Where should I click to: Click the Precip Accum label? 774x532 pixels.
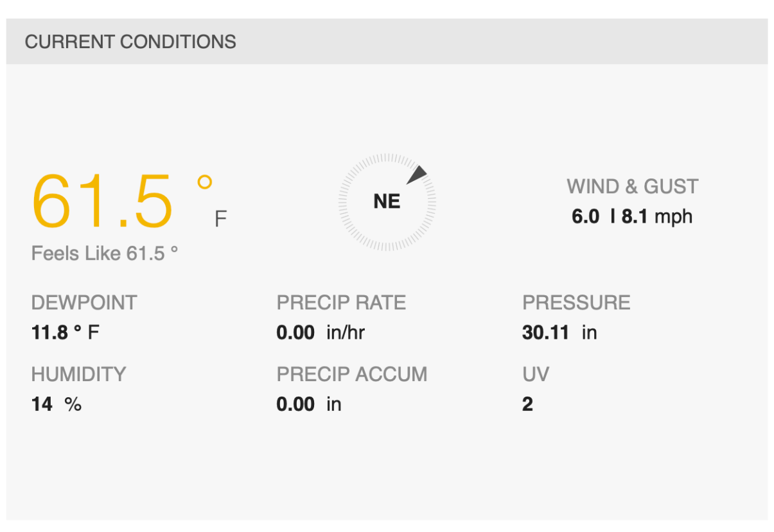point(352,375)
